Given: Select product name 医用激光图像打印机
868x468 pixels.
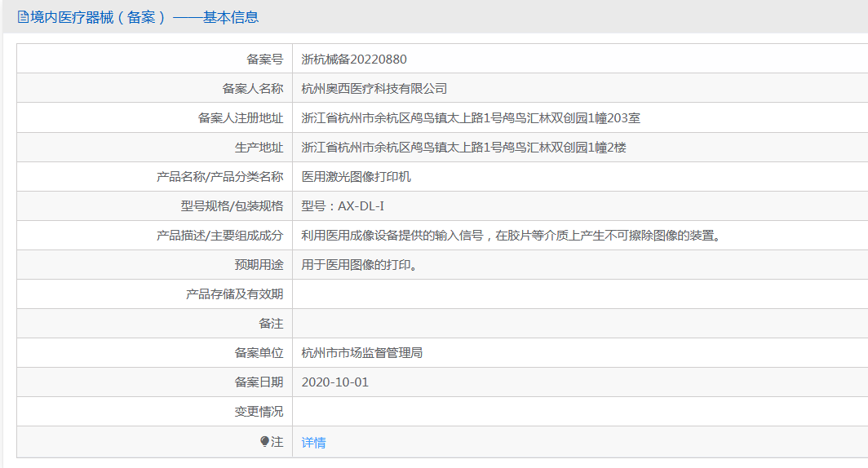Looking at the screenshot, I should [x=356, y=176].
